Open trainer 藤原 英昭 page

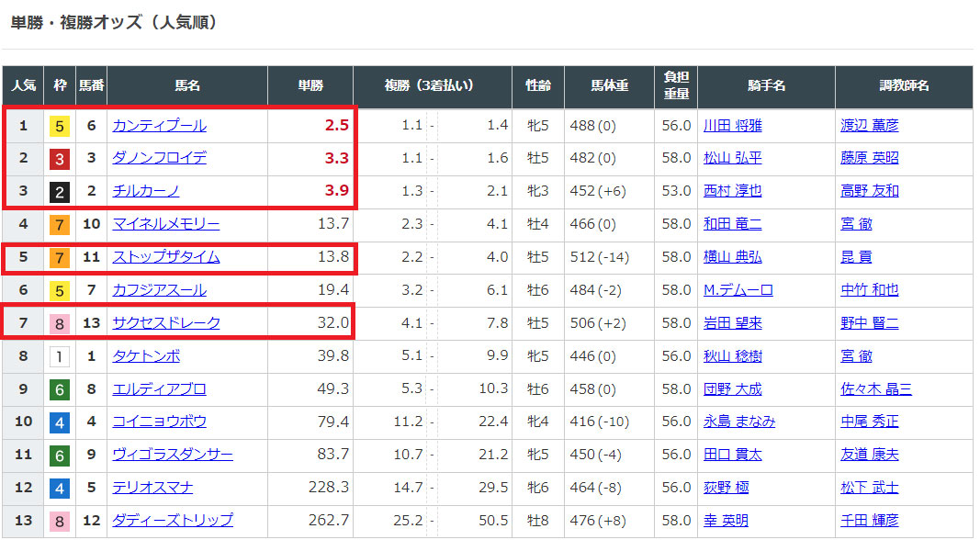click(869, 158)
